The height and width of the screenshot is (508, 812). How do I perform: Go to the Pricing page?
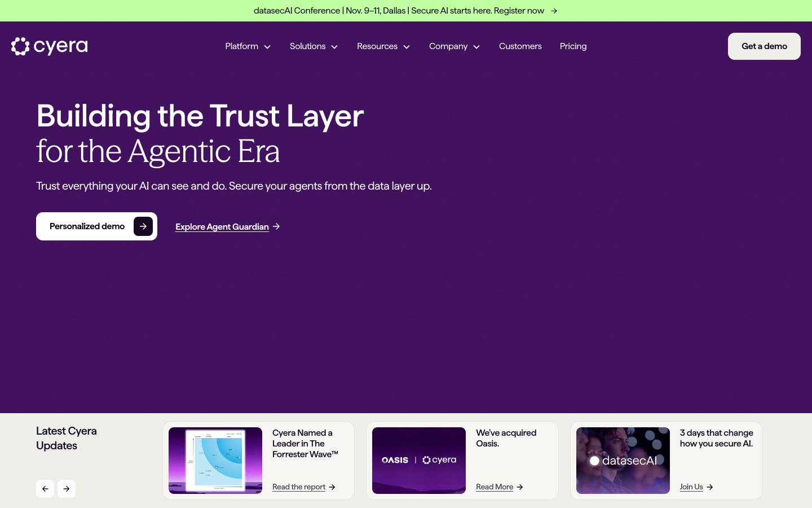tap(573, 46)
